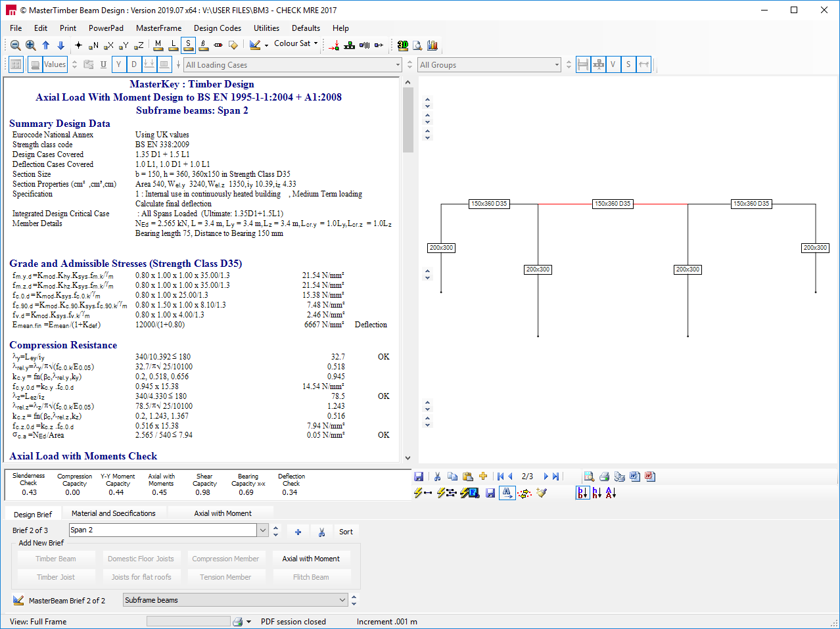The width and height of the screenshot is (840, 629).
Task: Click the cut scissors icon in output toolbar
Action: (x=437, y=477)
